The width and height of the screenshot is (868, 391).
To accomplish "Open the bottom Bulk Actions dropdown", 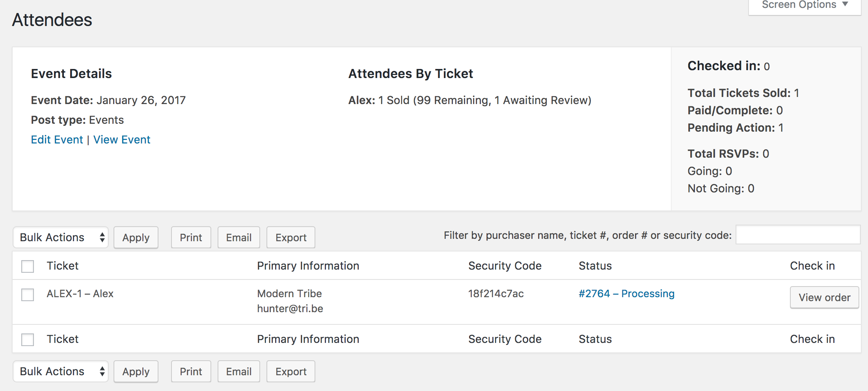I will click(61, 371).
